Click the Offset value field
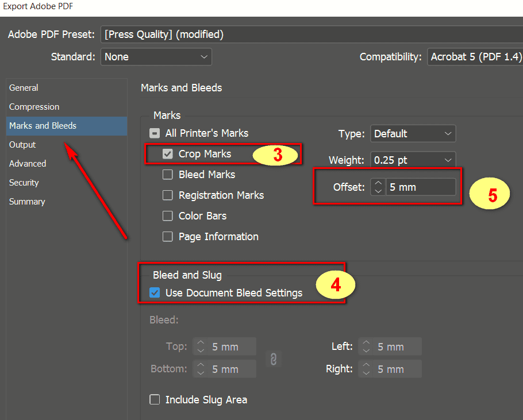 (420, 187)
